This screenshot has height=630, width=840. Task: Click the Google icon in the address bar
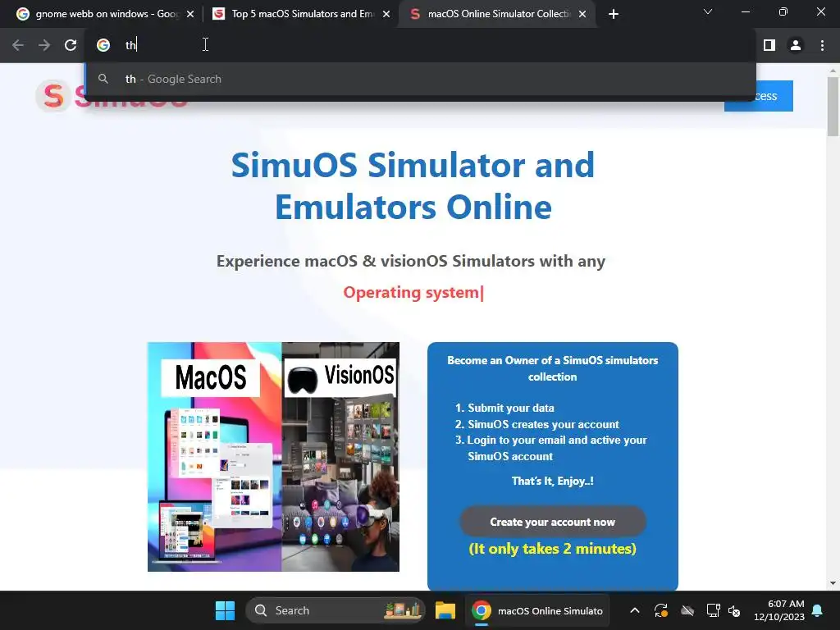tap(103, 45)
